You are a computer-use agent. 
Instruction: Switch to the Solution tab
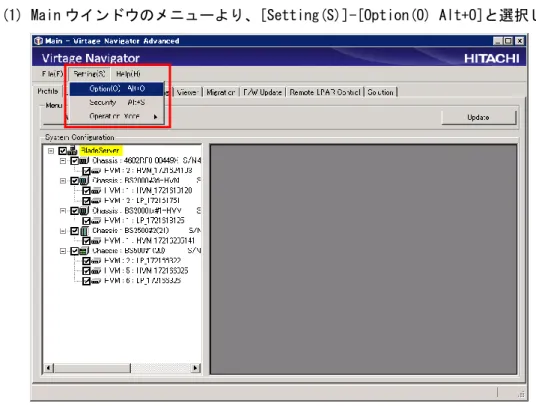pos(380,92)
